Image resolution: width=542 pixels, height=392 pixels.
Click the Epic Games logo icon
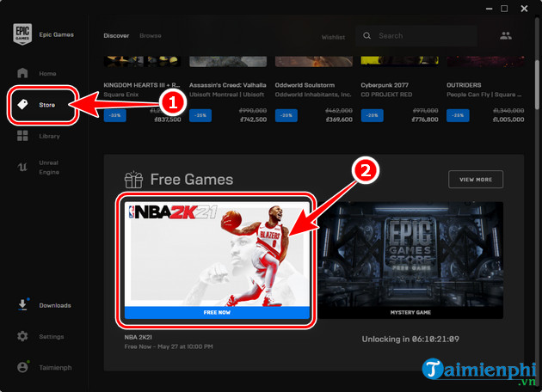coord(22,34)
